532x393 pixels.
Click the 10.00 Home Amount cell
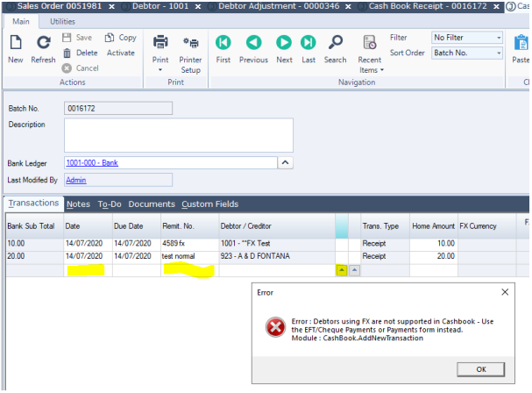[x=434, y=243]
